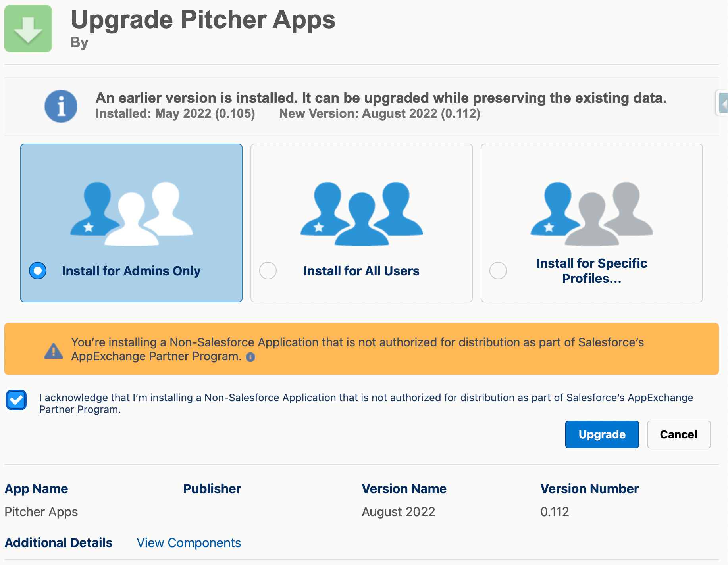
Task: Click the blue information circle icon
Action: 61,106
